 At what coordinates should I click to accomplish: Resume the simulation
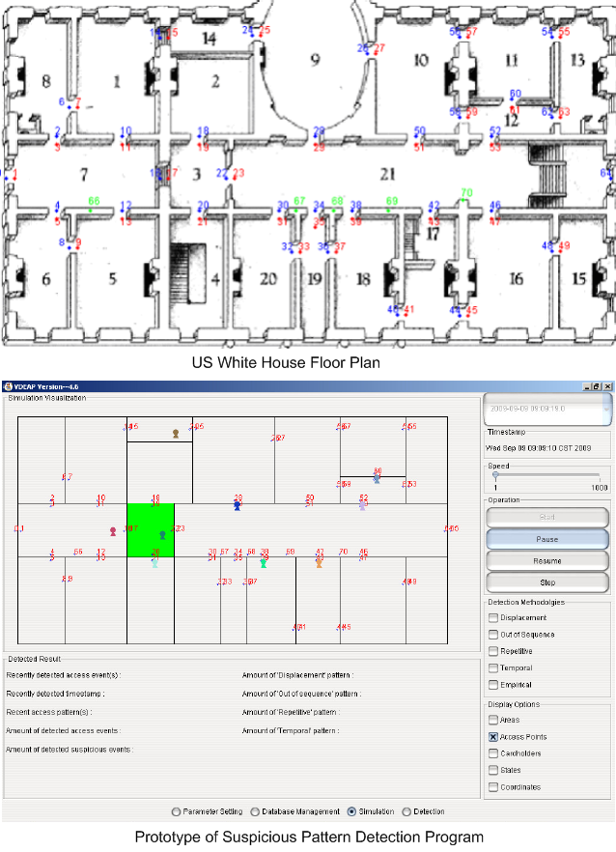pyautogui.click(x=547, y=560)
